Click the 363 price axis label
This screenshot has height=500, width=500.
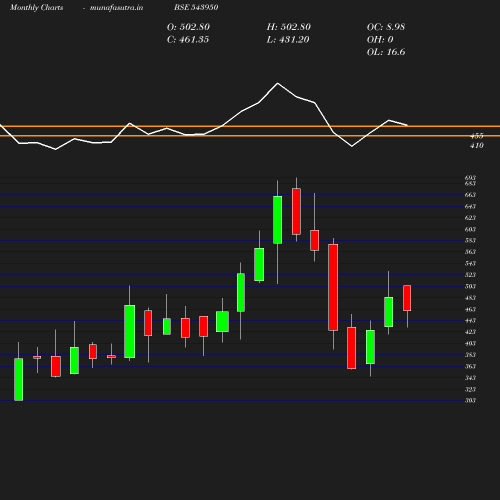click(x=470, y=367)
